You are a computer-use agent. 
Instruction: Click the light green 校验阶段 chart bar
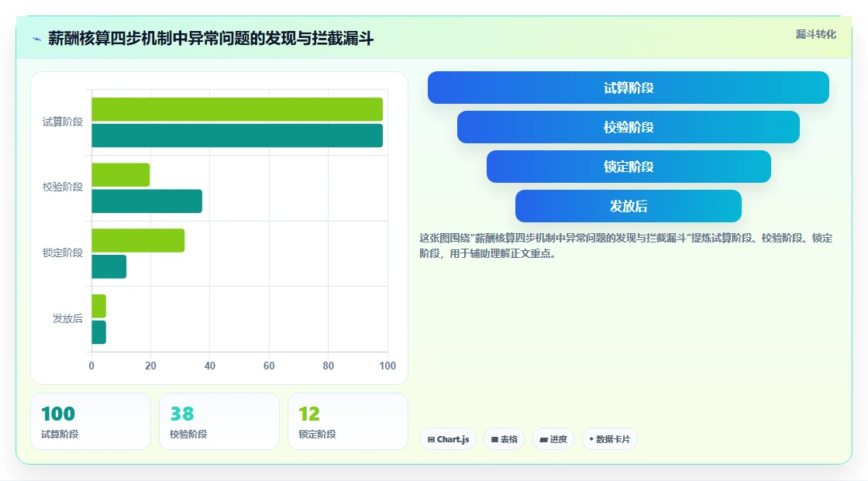point(121,175)
